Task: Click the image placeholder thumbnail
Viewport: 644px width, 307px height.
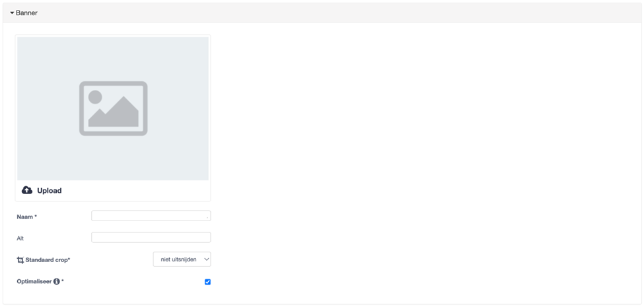Action: tap(113, 108)
